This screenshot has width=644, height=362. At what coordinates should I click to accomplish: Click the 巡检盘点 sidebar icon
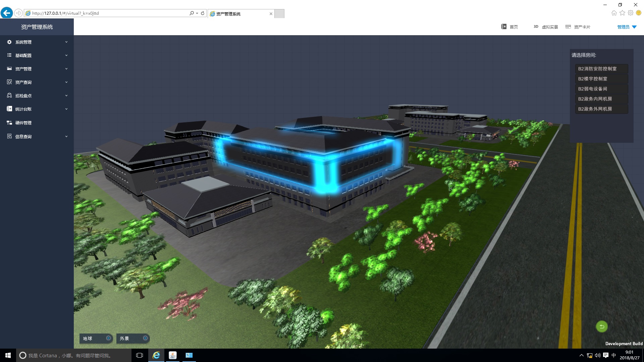pos(9,96)
